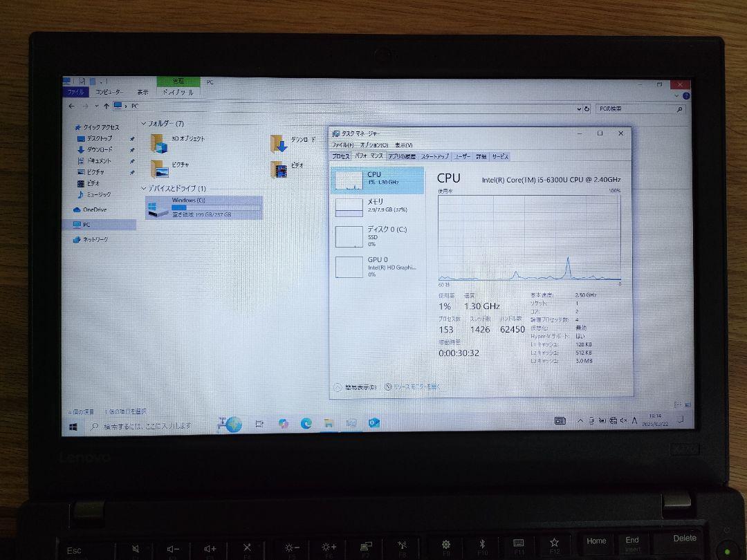Click the pin icon beside デスクトップ
Viewport: 747px width, 560px height.
click(x=132, y=138)
